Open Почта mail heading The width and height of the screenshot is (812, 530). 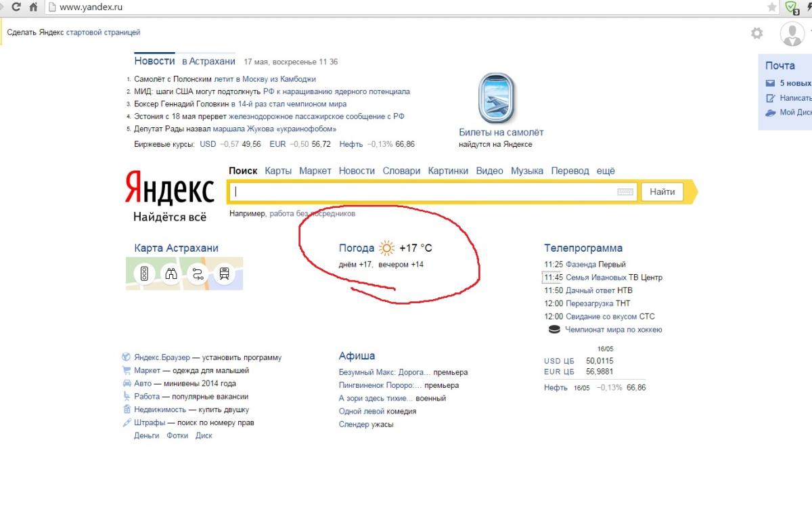click(x=780, y=66)
